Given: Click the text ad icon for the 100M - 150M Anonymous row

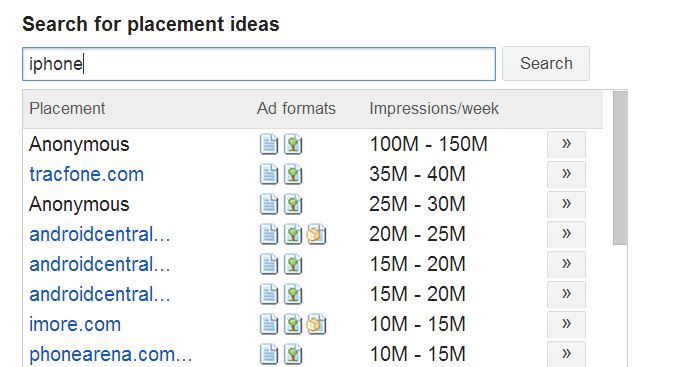Looking at the screenshot, I should [268, 145].
